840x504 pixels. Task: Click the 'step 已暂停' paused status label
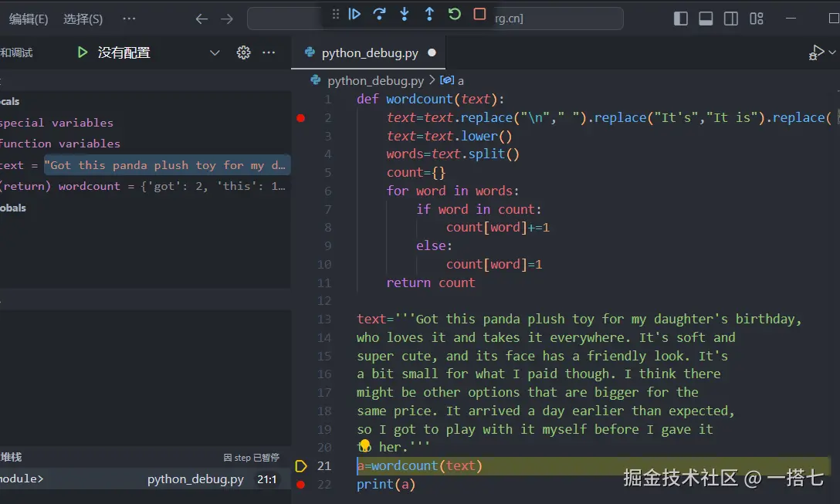point(251,458)
